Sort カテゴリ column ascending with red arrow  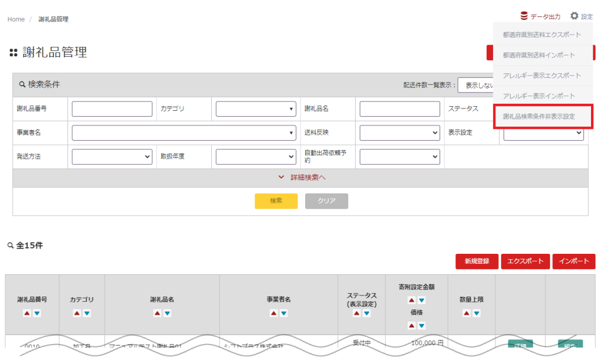[x=77, y=314]
